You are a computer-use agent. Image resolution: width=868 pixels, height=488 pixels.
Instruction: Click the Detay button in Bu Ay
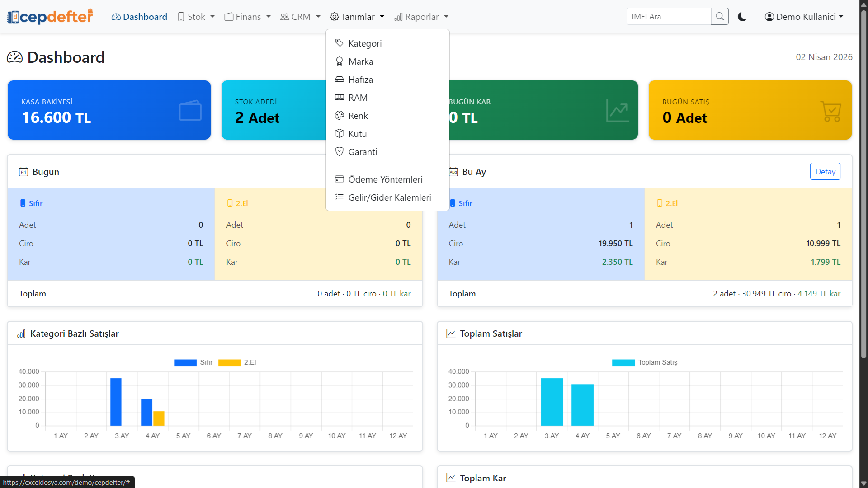click(x=825, y=172)
